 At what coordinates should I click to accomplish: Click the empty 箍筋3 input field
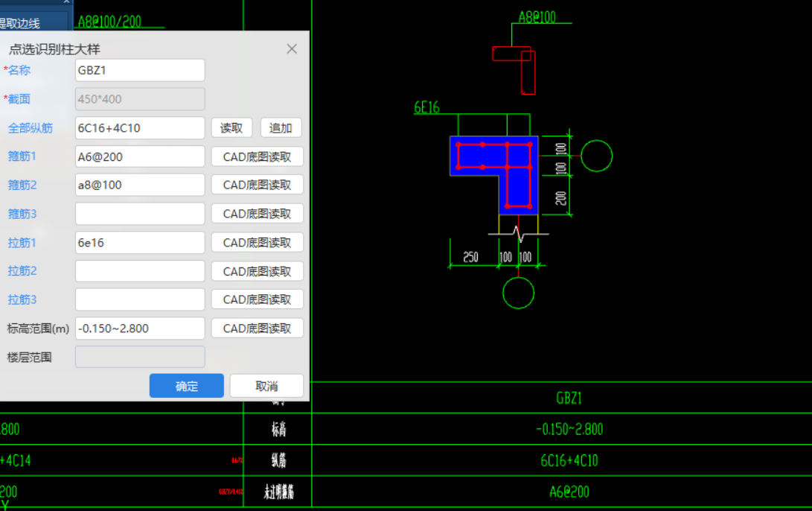(x=140, y=214)
